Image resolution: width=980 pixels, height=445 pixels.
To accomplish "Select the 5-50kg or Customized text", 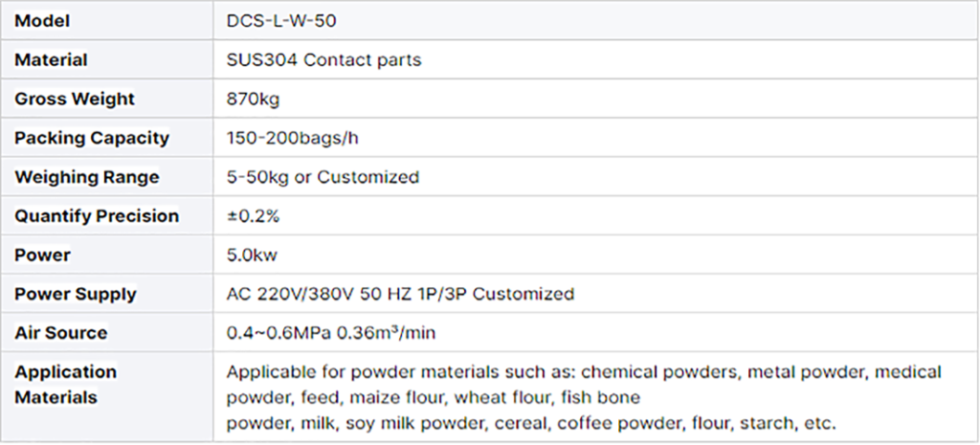I will (x=323, y=177).
